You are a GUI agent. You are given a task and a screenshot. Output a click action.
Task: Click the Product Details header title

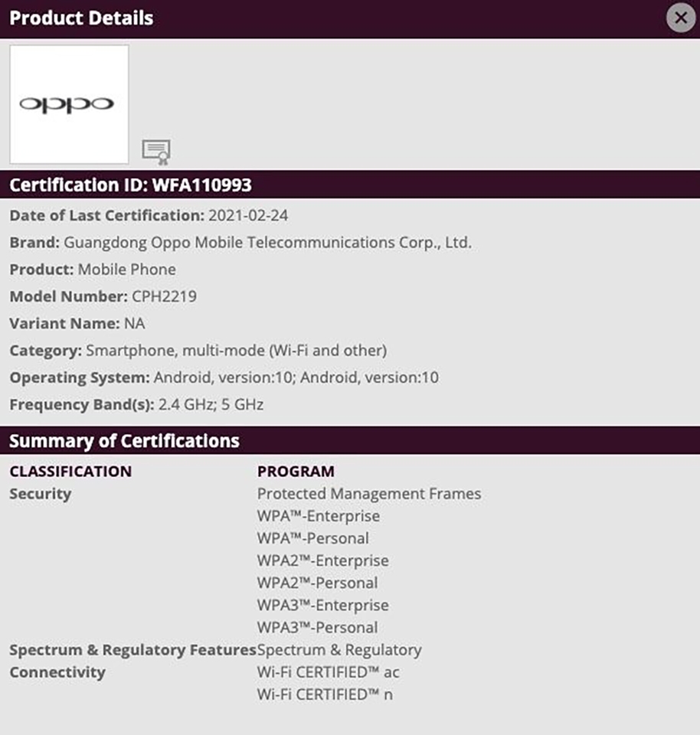(81, 18)
